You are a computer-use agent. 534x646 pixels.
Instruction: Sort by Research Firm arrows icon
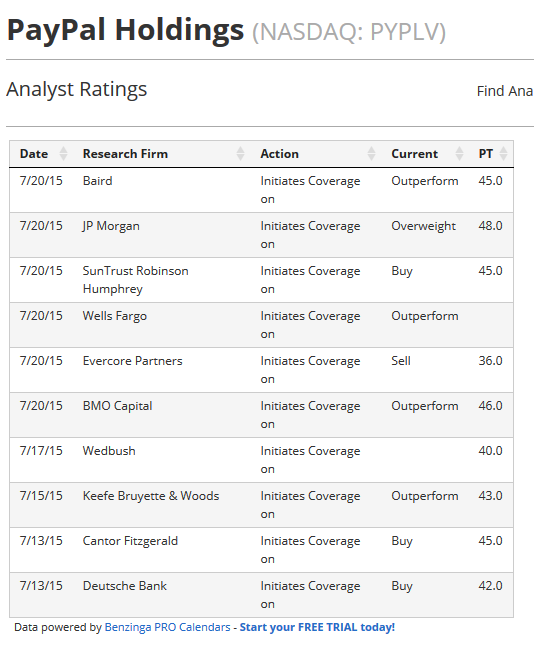click(x=240, y=154)
